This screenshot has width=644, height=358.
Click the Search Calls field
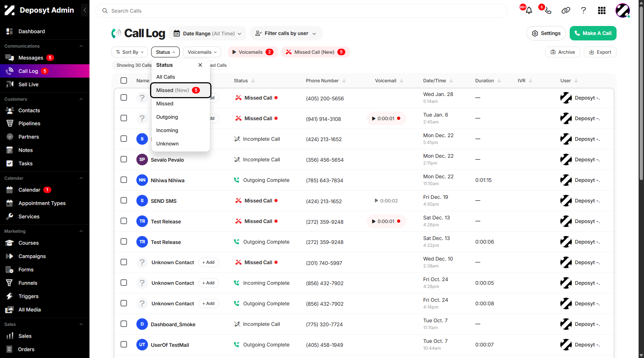click(302, 11)
